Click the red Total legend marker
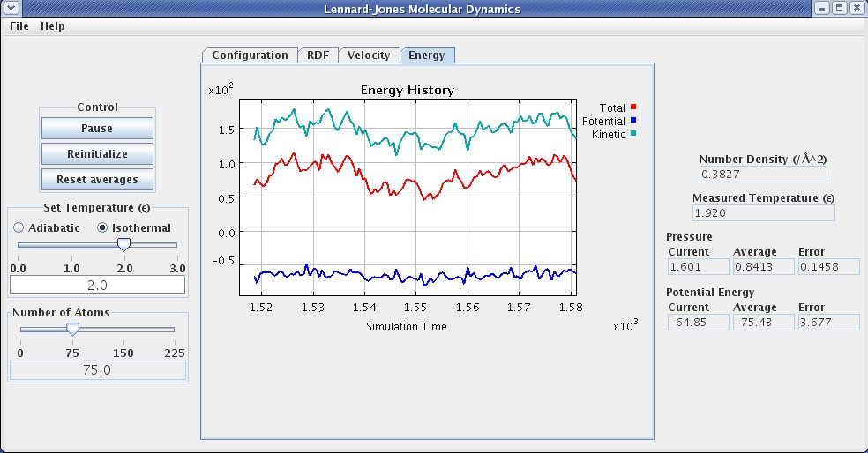868x453 pixels. [633, 108]
